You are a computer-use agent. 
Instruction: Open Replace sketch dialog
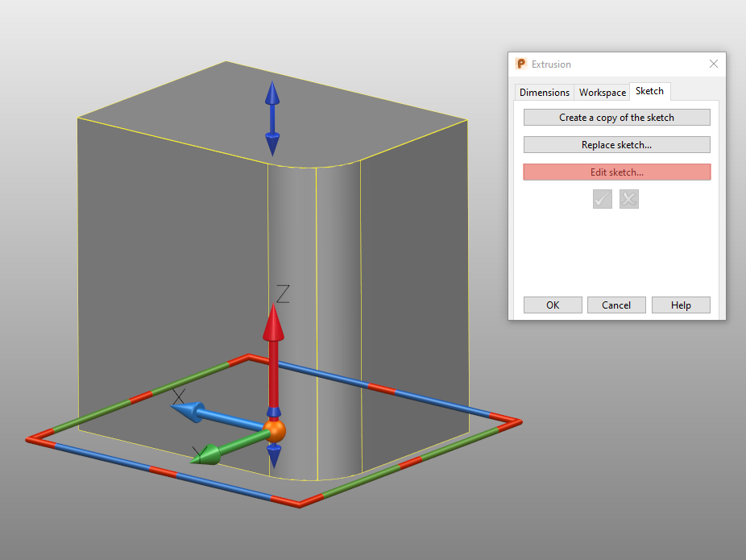616,144
